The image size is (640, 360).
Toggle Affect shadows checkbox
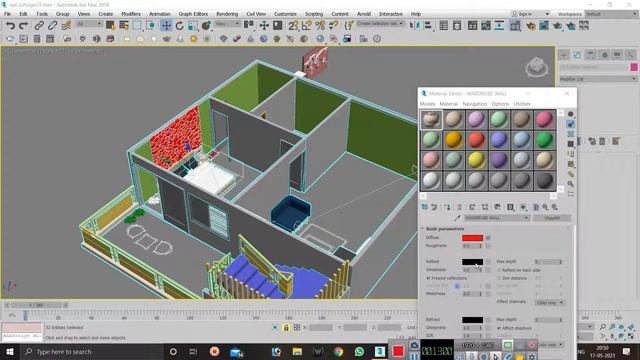pyautogui.click(x=499, y=328)
